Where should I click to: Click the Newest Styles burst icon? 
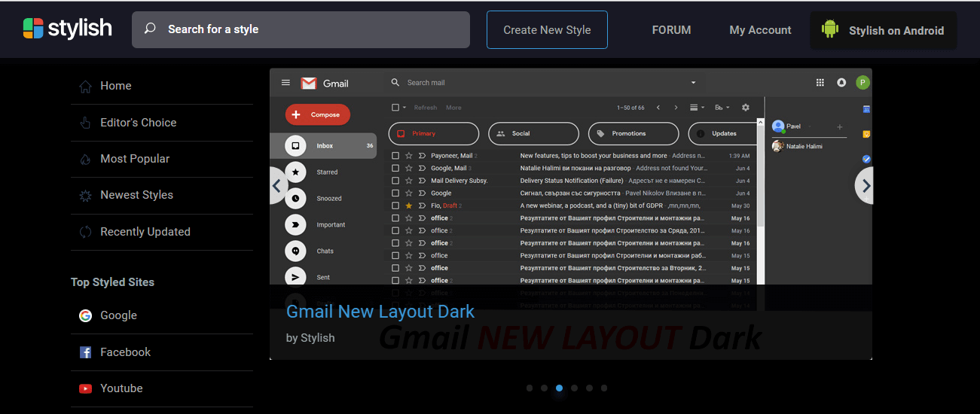click(85, 196)
